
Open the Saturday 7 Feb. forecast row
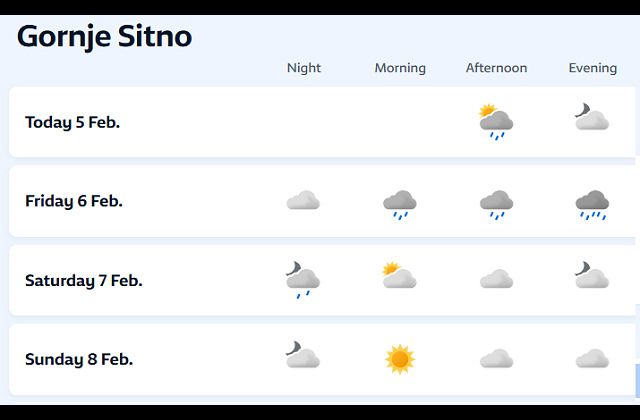click(84, 280)
